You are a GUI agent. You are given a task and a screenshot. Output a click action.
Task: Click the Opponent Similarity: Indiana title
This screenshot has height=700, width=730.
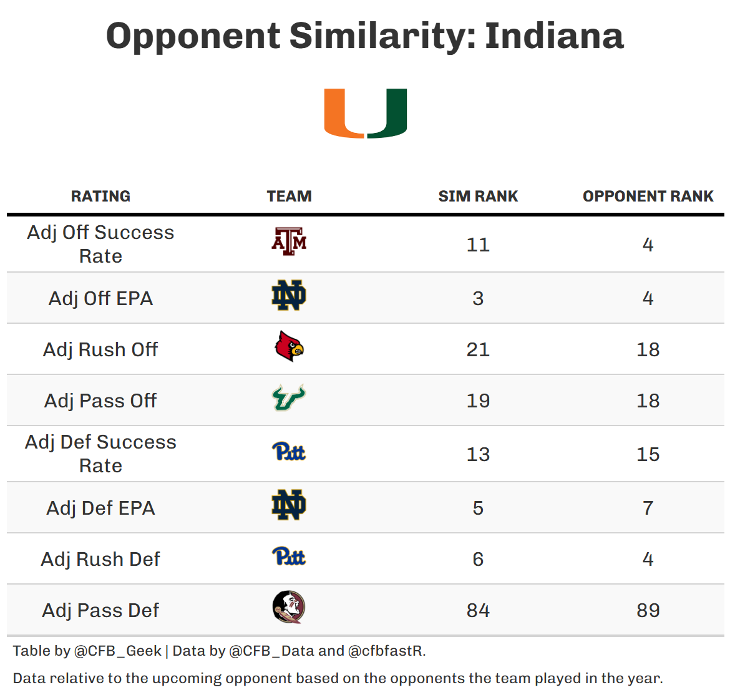(365, 36)
